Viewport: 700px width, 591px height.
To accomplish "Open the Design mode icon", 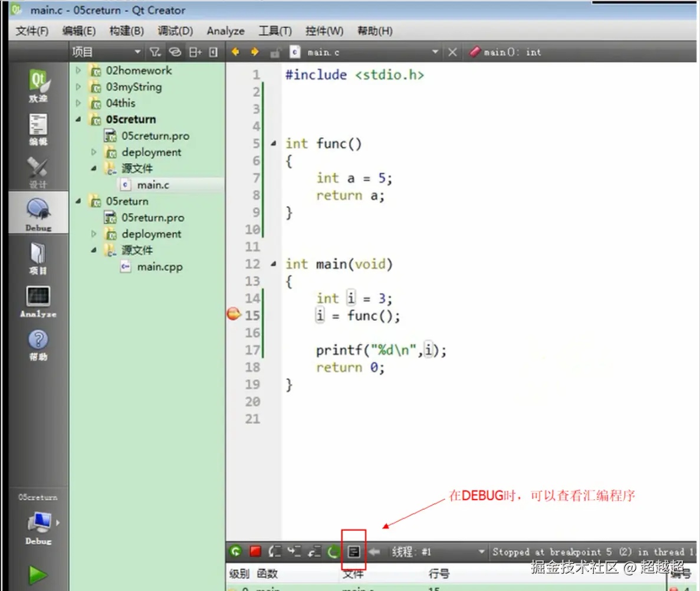I will click(x=38, y=172).
